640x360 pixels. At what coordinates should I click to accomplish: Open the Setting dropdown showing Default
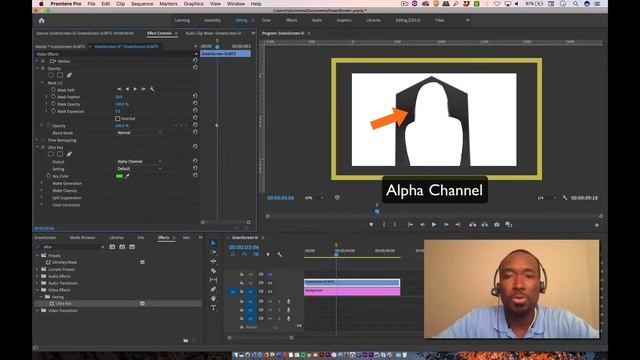pos(139,169)
